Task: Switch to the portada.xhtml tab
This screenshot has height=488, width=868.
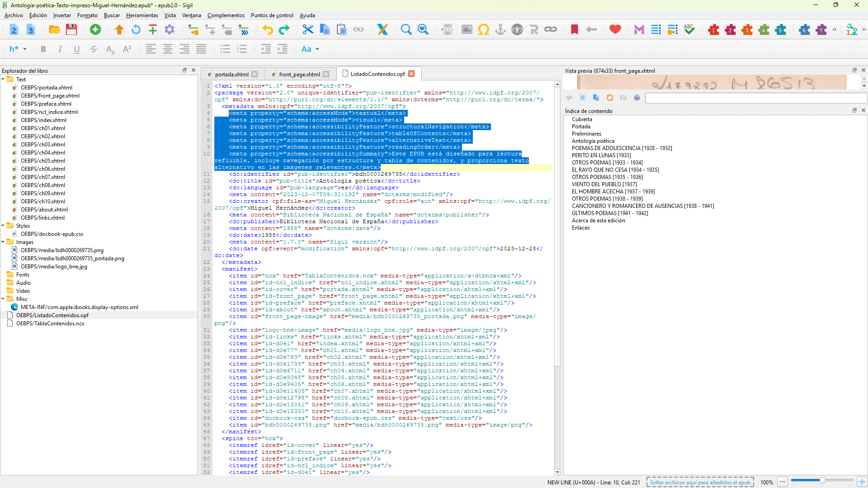Action: pos(231,74)
